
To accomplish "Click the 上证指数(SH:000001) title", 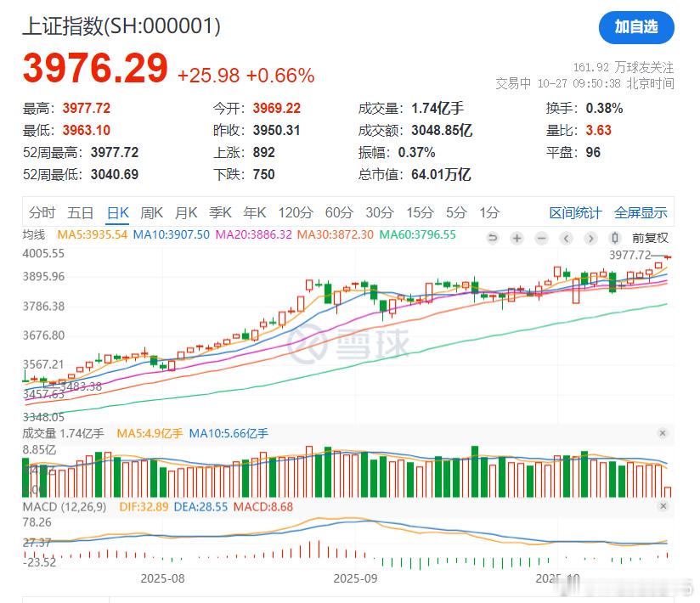I will pos(121,25).
